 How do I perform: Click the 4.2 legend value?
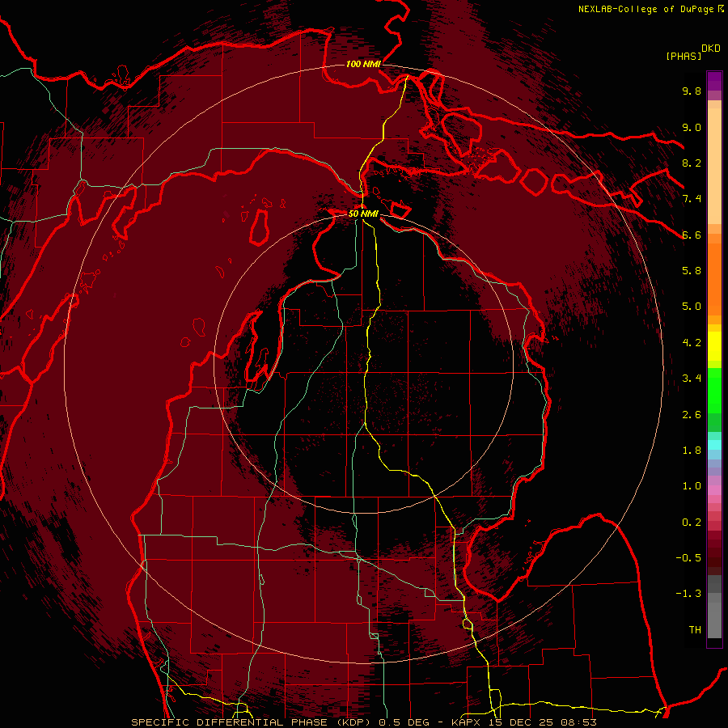(692, 343)
